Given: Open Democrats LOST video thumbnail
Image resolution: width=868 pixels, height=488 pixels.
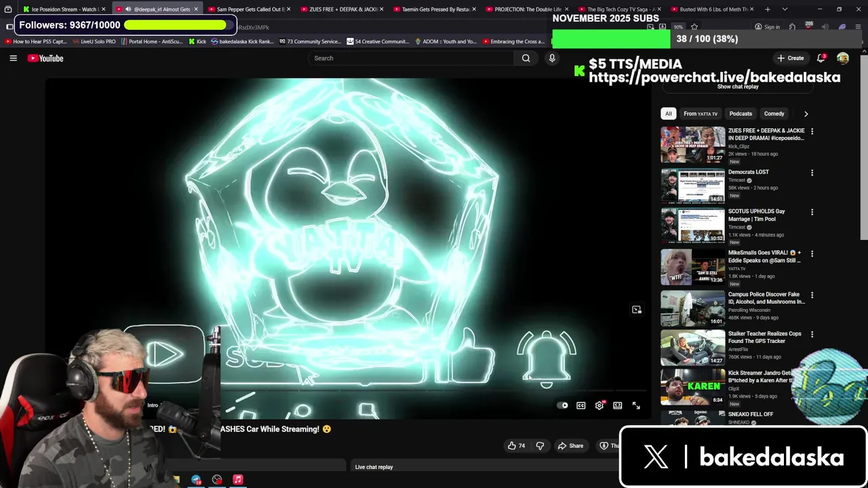Looking at the screenshot, I should 692,186.
